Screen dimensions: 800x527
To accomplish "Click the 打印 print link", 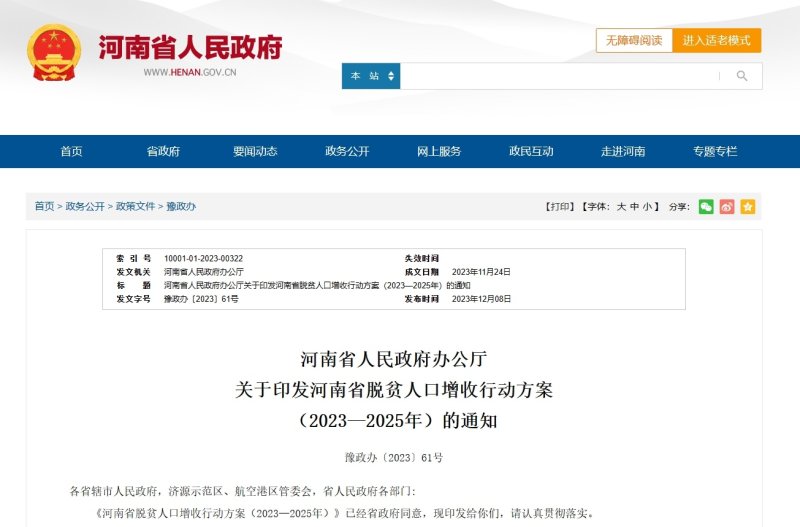I will (559, 207).
